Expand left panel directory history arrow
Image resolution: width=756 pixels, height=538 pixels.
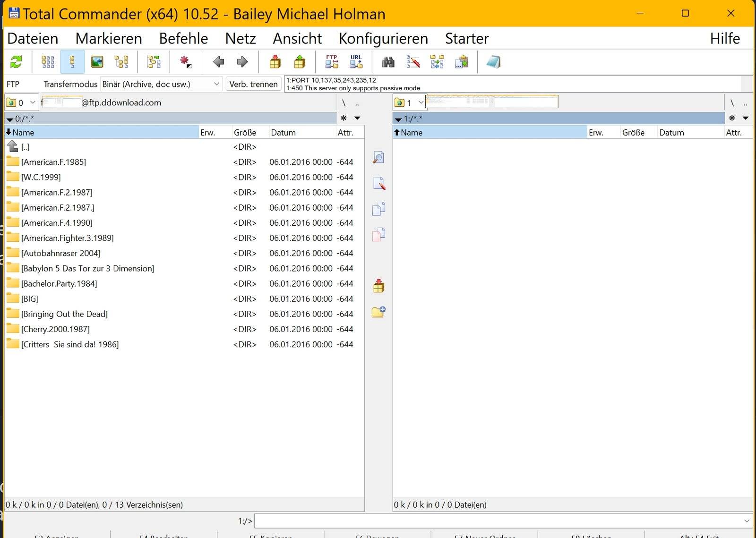point(357,118)
